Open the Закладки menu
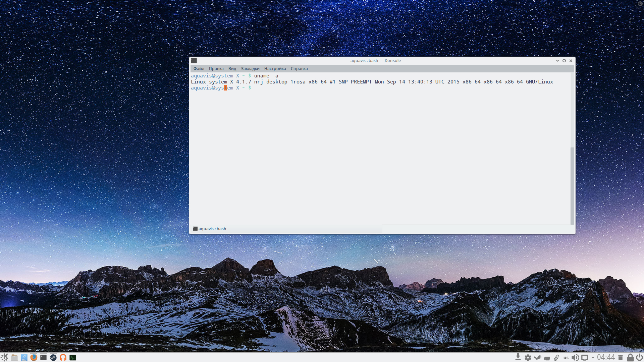 click(250, 68)
